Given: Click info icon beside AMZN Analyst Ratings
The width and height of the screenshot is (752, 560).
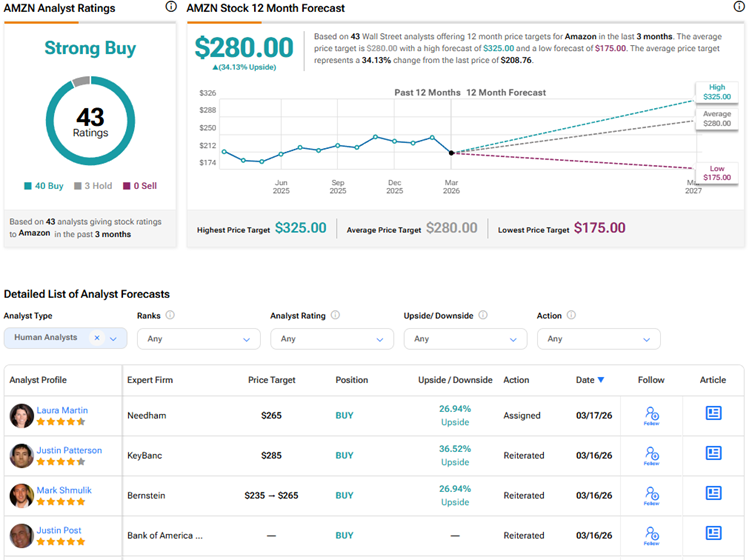Looking at the screenshot, I should (x=171, y=8).
